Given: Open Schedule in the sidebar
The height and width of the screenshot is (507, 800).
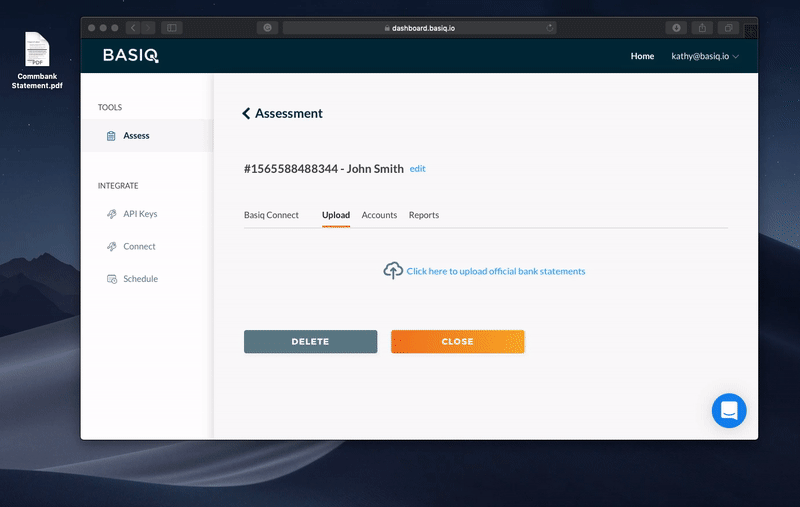Looking at the screenshot, I should coord(140,279).
